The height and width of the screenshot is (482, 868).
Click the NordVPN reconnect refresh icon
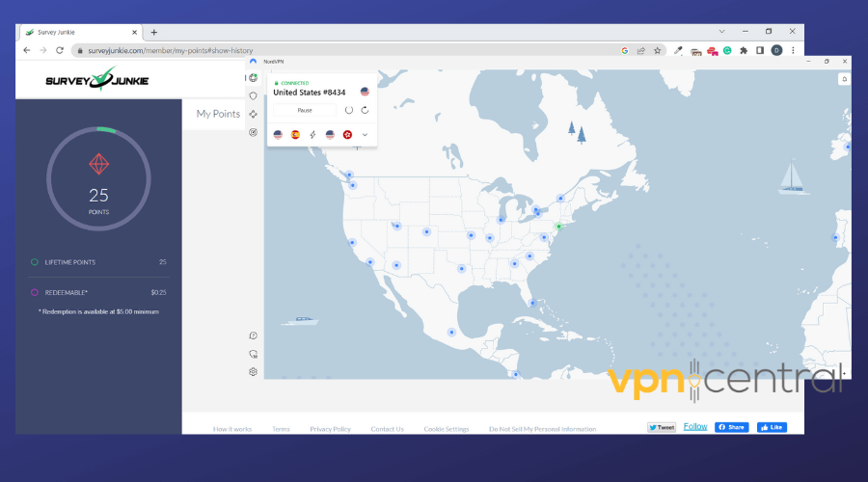[x=365, y=110]
